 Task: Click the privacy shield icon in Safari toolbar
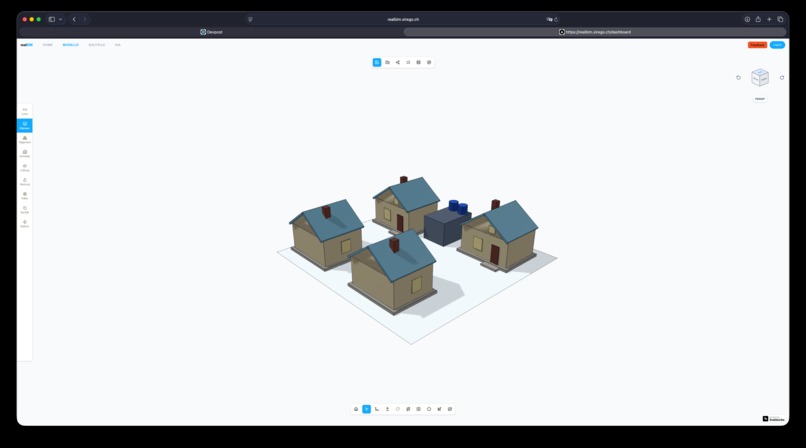click(250, 20)
